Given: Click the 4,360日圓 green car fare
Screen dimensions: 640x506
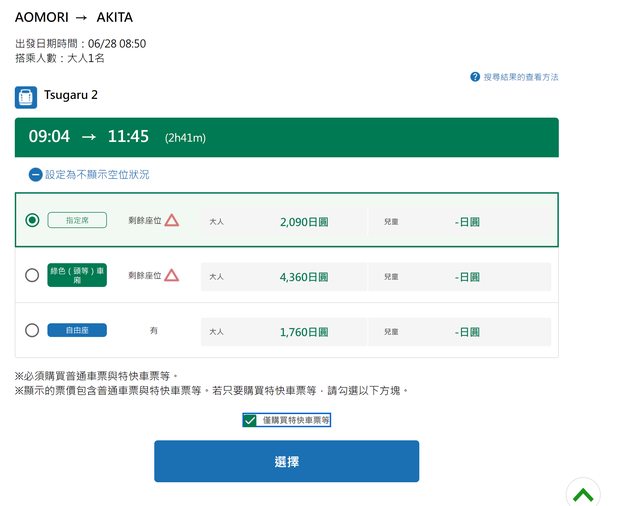Looking at the screenshot, I should (304, 276).
